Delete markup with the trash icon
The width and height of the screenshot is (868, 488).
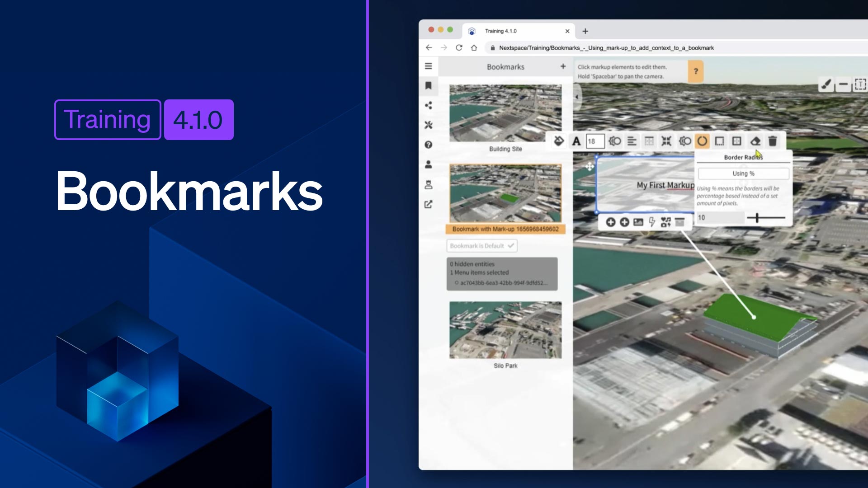[x=773, y=141]
